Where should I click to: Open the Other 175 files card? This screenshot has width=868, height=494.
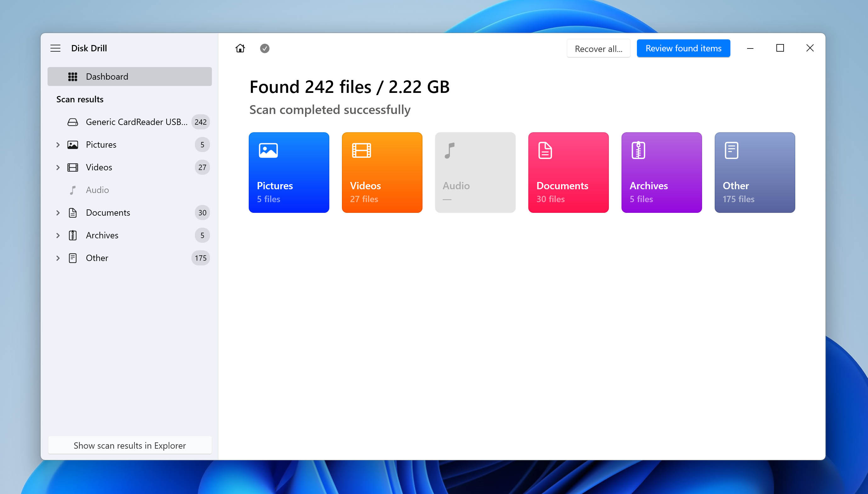(x=755, y=173)
